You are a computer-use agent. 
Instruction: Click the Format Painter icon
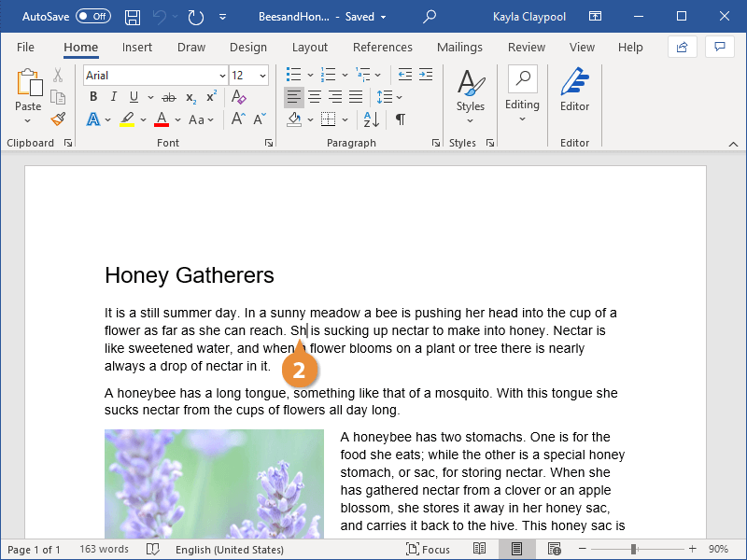(x=58, y=119)
